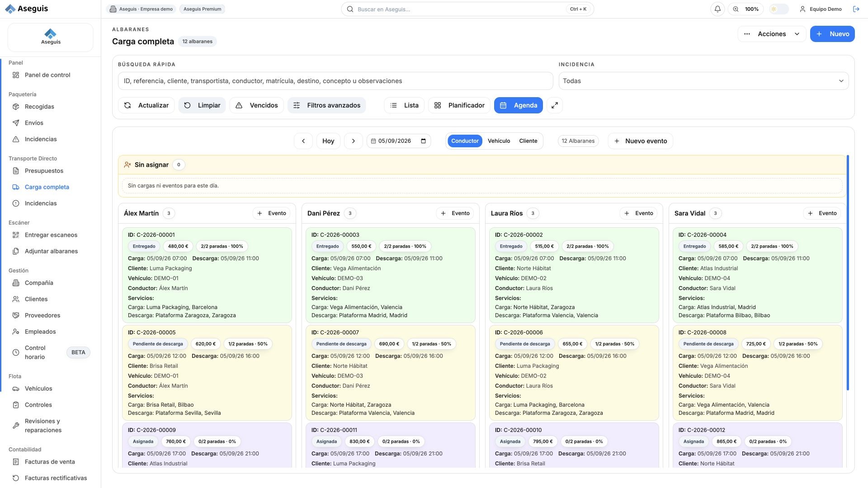Click the quick search ID/referencia field
The width and height of the screenshot is (868, 488).
(335, 81)
